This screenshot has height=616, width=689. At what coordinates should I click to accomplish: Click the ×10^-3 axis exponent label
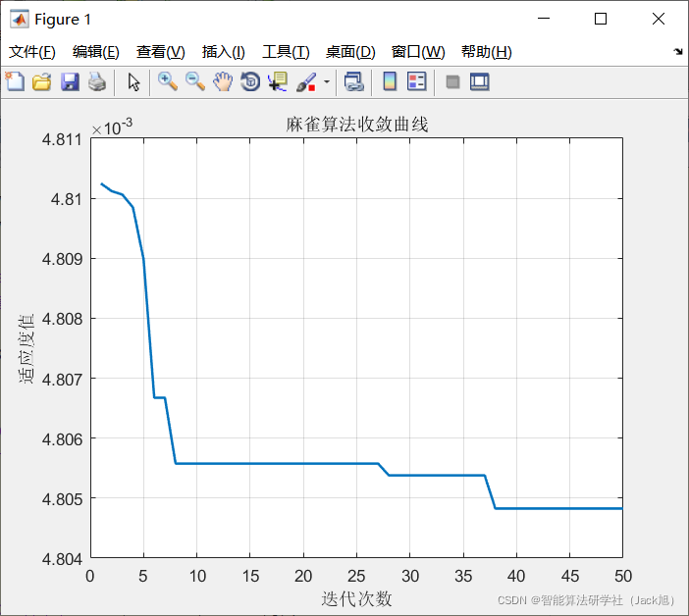(x=112, y=127)
